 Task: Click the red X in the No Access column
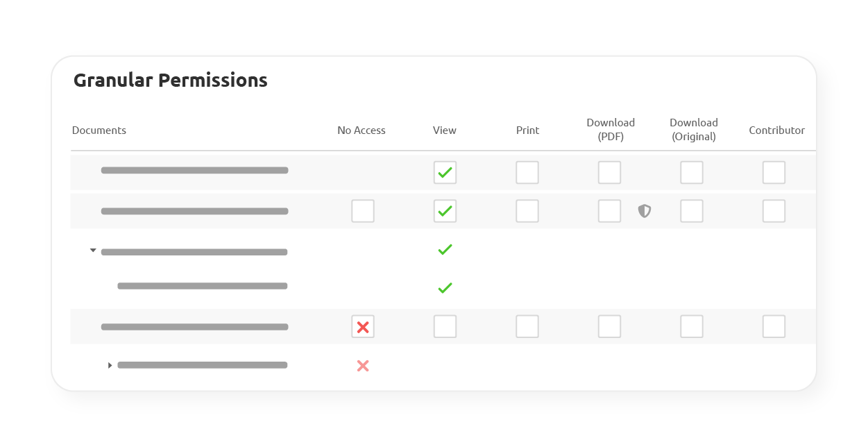tap(363, 326)
